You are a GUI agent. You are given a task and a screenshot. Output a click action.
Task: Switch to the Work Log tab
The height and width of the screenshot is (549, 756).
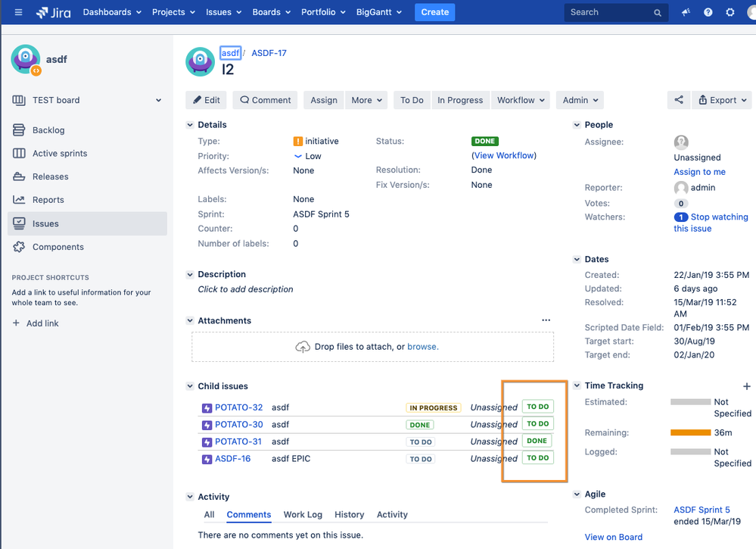tap(303, 514)
